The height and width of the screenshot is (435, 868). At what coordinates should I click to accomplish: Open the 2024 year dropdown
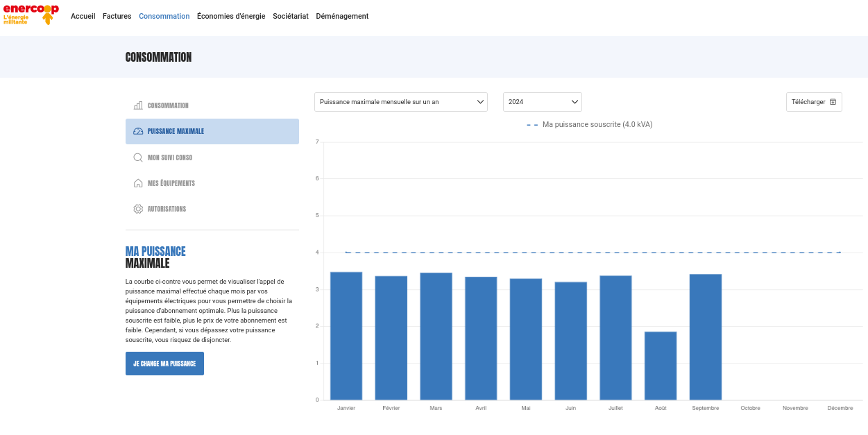coord(543,102)
